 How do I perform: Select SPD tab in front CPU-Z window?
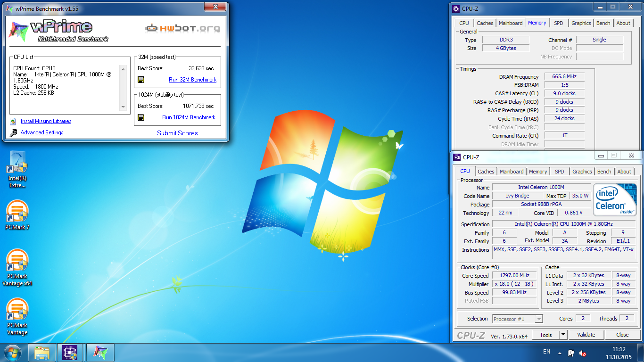tap(560, 172)
